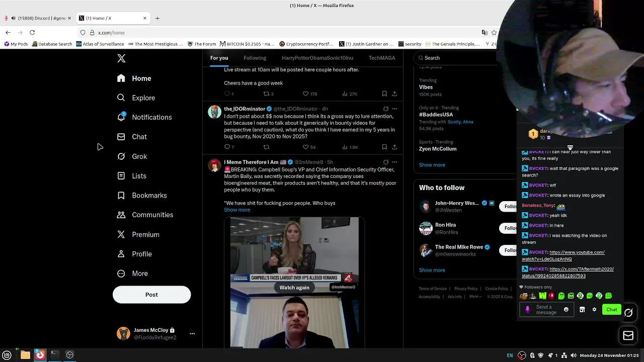
Task: Open account options next to James McCloy
Action: [x=192, y=333]
